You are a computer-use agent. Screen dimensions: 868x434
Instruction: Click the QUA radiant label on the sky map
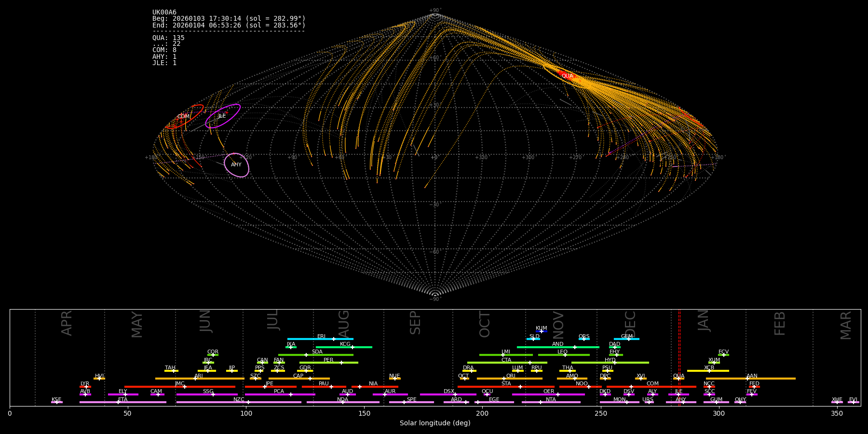[567, 76]
